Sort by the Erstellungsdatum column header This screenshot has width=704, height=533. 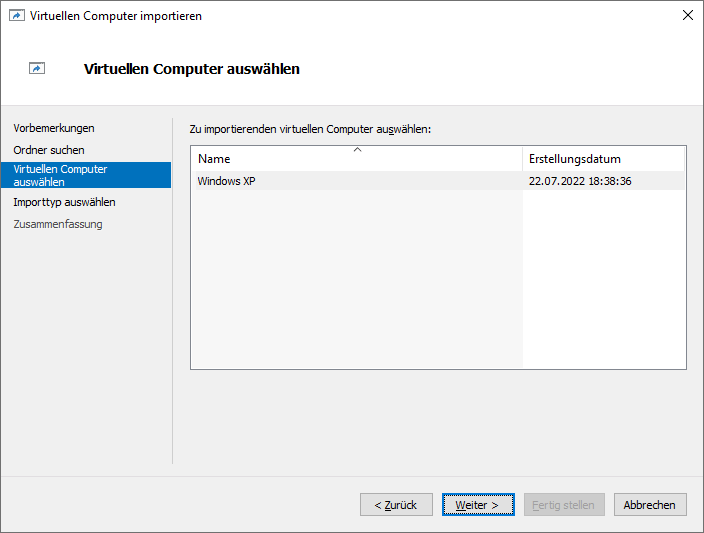click(x=603, y=159)
